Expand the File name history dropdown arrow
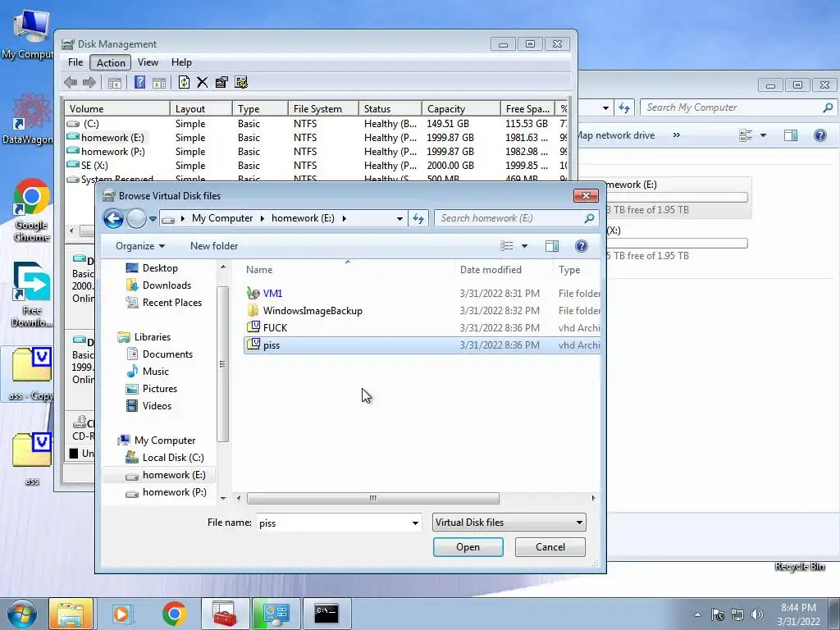The image size is (840, 630). [415, 523]
